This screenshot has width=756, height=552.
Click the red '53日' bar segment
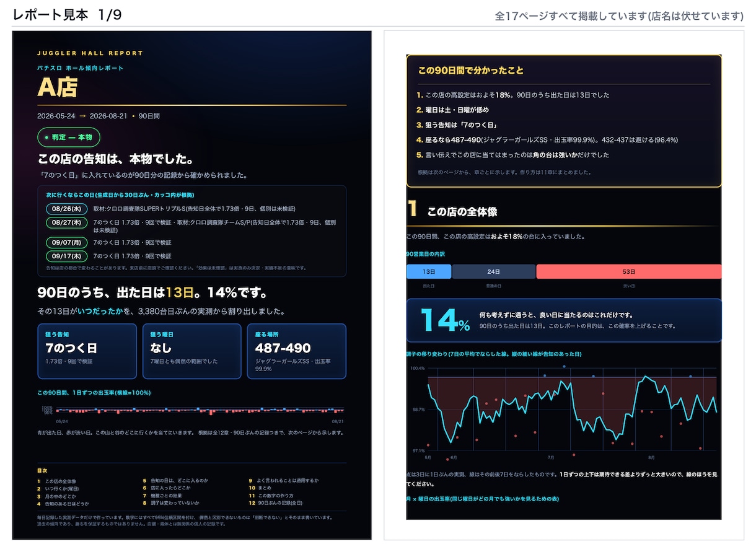pyautogui.click(x=629, y=271)
